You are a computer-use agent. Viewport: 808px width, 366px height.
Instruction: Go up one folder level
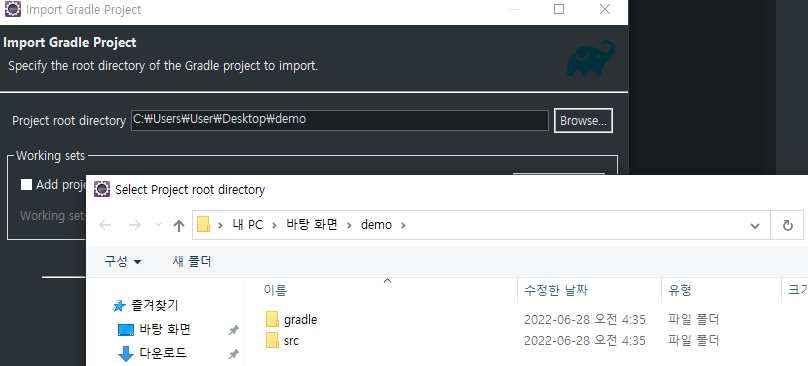tap(178, 225)
